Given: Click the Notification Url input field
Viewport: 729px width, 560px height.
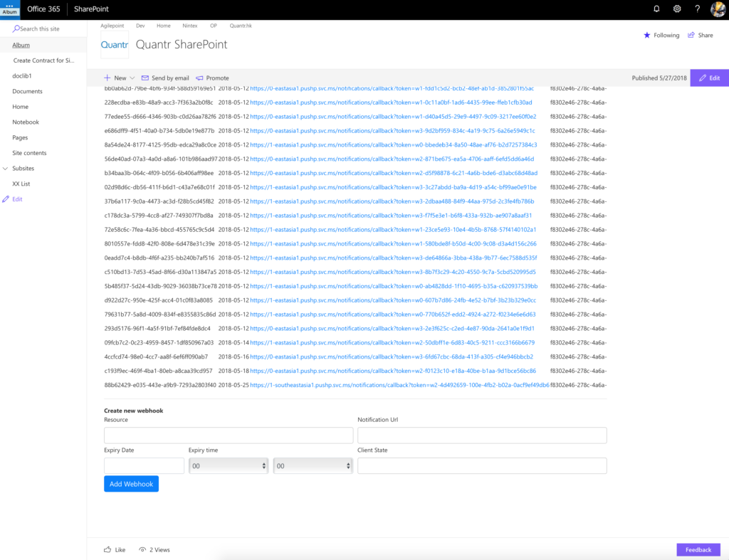Looking at the screenshot, I should point(482,435).
